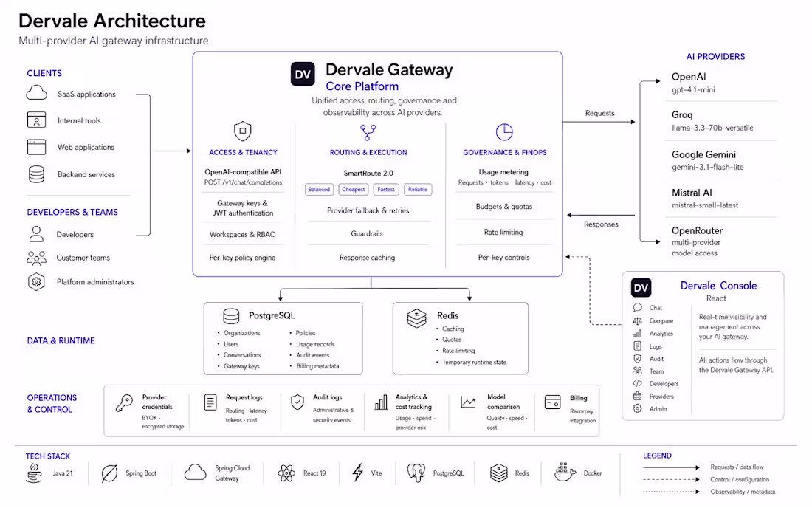
Task: Select the Balanced SmartRoute chip
Action: tap(319, 190)
